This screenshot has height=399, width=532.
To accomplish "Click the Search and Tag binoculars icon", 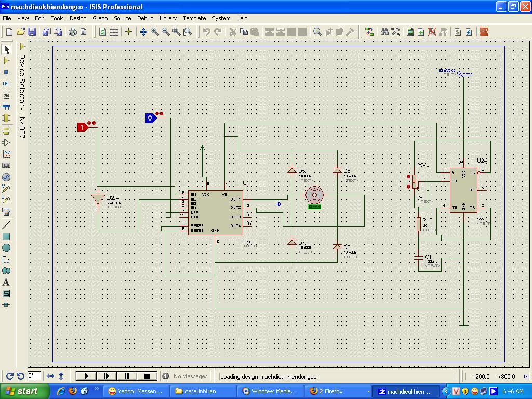I will click(x=384, y=32).
